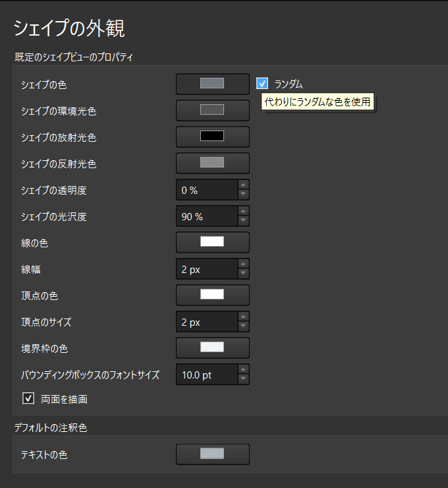This screenshot has width=448, height=488.
Task: Click the バウンディングボックスのフォントサイズ label
Action: tap(90, 375)
